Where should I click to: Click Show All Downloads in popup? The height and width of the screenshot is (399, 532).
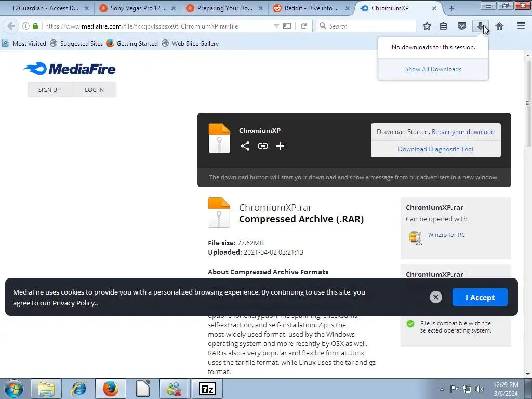click(433, 69)
